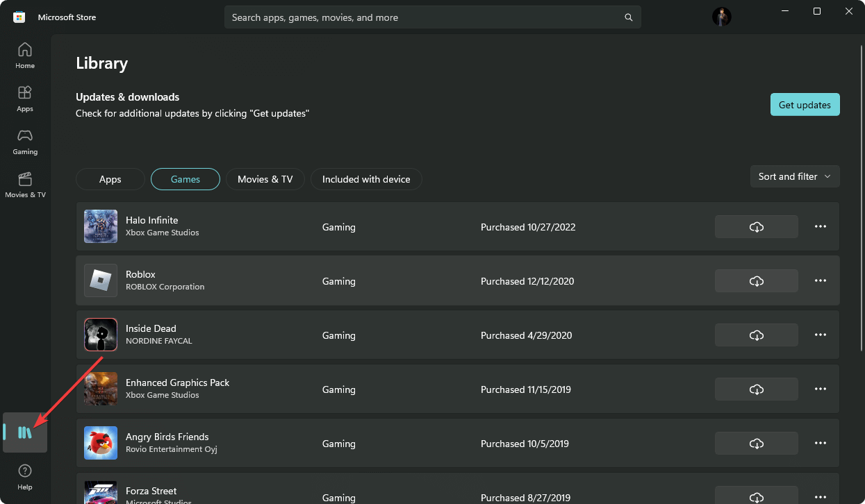This screenshot has height=504, width=865.
Task: Click the 'Updates & downloads' heading
Action: pyautogui.click(x=127, y=97)
